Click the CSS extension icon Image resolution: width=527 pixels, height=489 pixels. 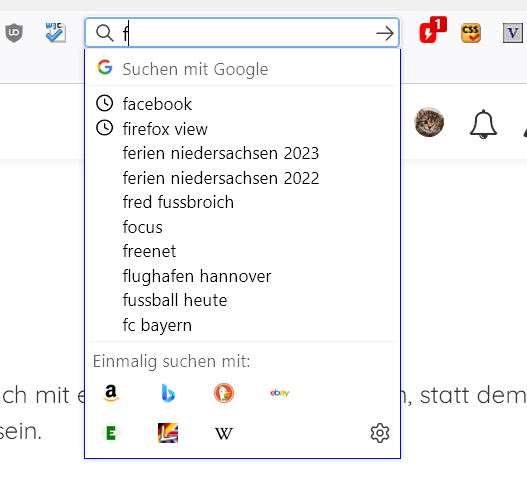pyautogui.click(x=471, y=33)
